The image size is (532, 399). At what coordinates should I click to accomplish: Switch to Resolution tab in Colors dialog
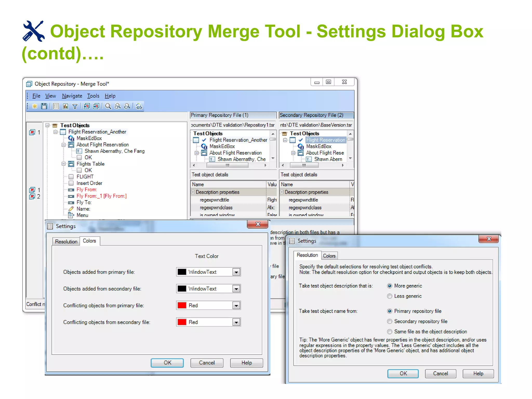tap(66, 242)
